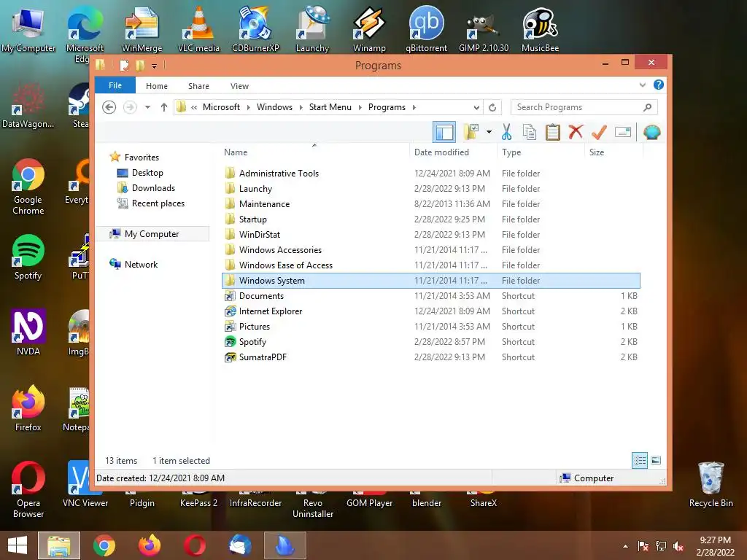Open the View ribbon tab
This screenshot has height=560, width=747.
coord(239,86)
